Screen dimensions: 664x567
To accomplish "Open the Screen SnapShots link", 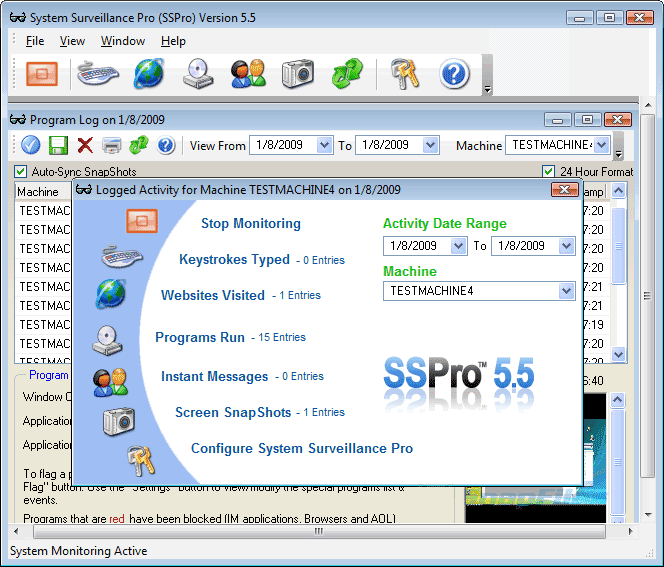I will pos(233,412).
